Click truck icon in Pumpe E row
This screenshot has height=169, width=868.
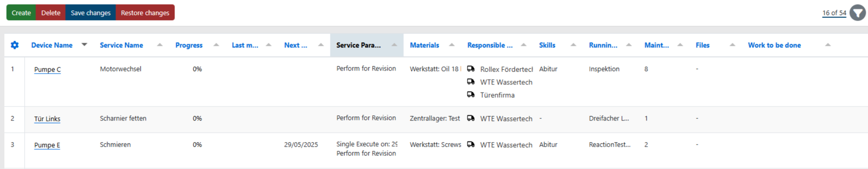[x=471, y=145]
